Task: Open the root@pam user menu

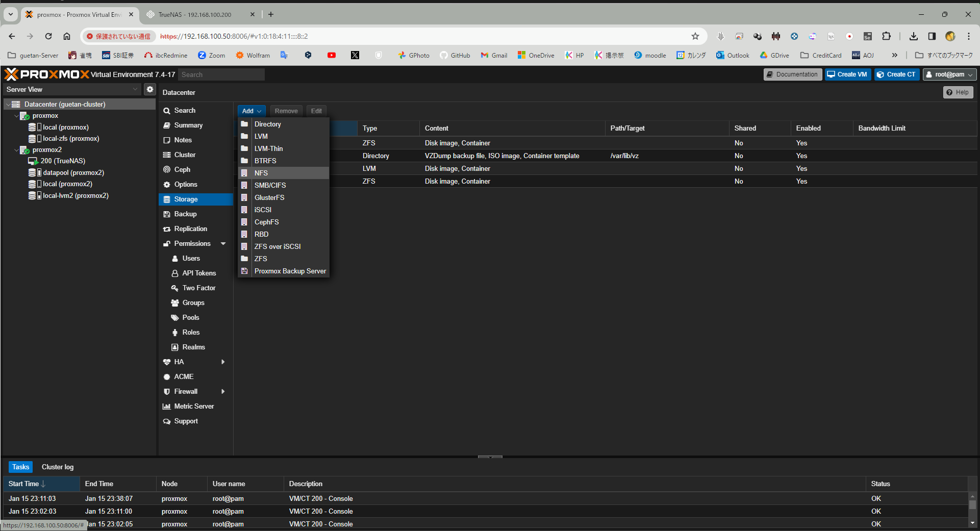Action: click(949, 74)
